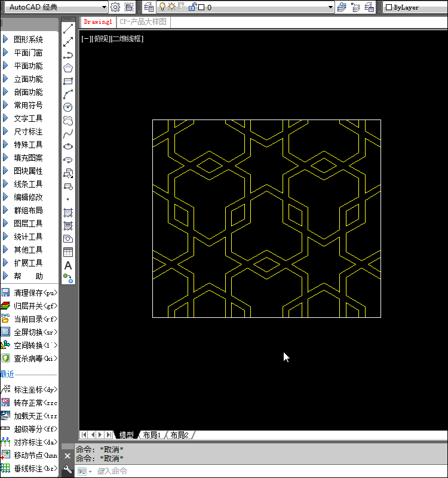Click the ByLayer color swatch box

(x=389, y=7)
